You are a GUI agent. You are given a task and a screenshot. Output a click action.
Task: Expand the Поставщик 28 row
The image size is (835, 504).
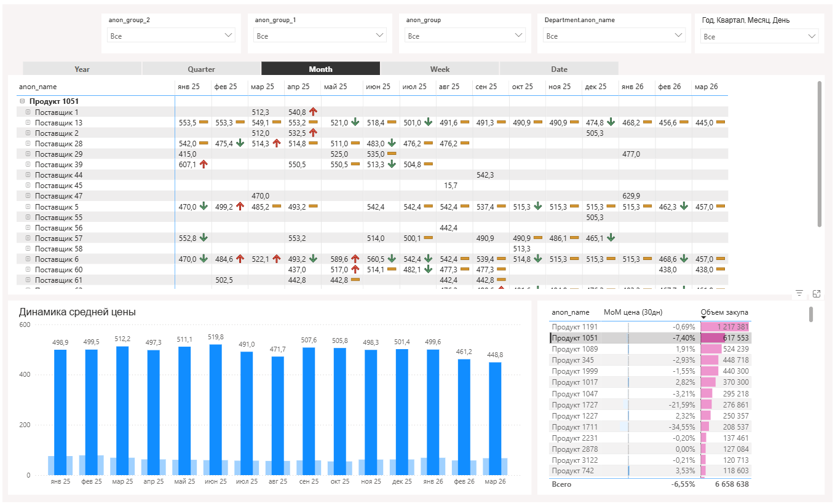coord(28,143)
